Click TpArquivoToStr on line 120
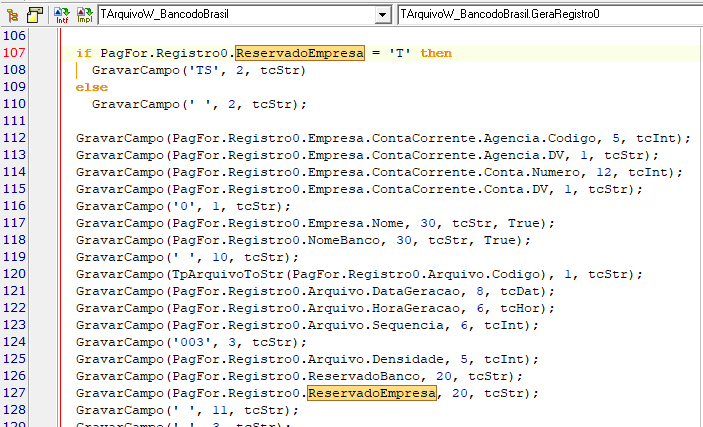Image resolution: width=703 pixels, height=427 pixels. click(x=228, y=274)
